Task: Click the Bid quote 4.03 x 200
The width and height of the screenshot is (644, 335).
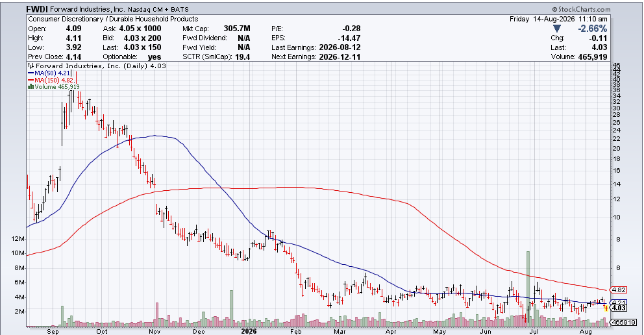Action: click(x=142, y=38)
